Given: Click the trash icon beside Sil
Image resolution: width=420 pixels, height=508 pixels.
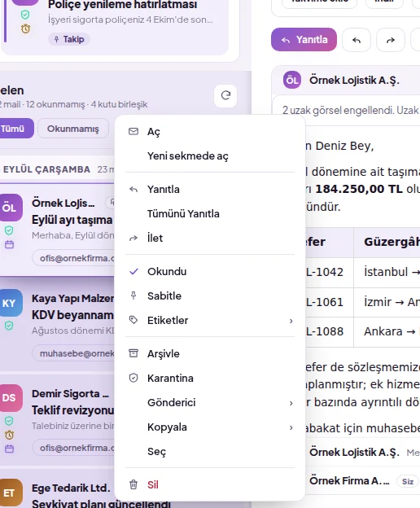Looking at the screenshot, I should click(x=133, y=484).
